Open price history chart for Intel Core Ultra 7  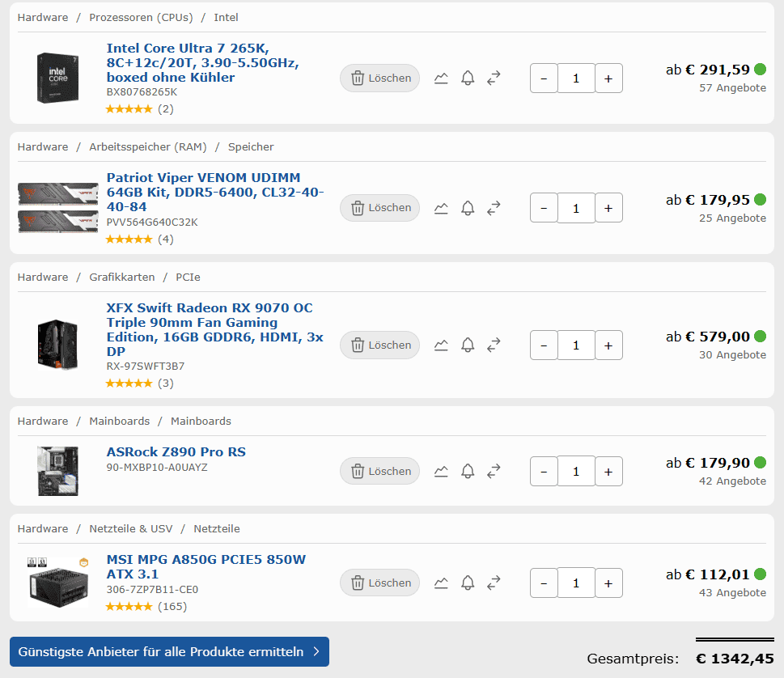tap(441, 78)
